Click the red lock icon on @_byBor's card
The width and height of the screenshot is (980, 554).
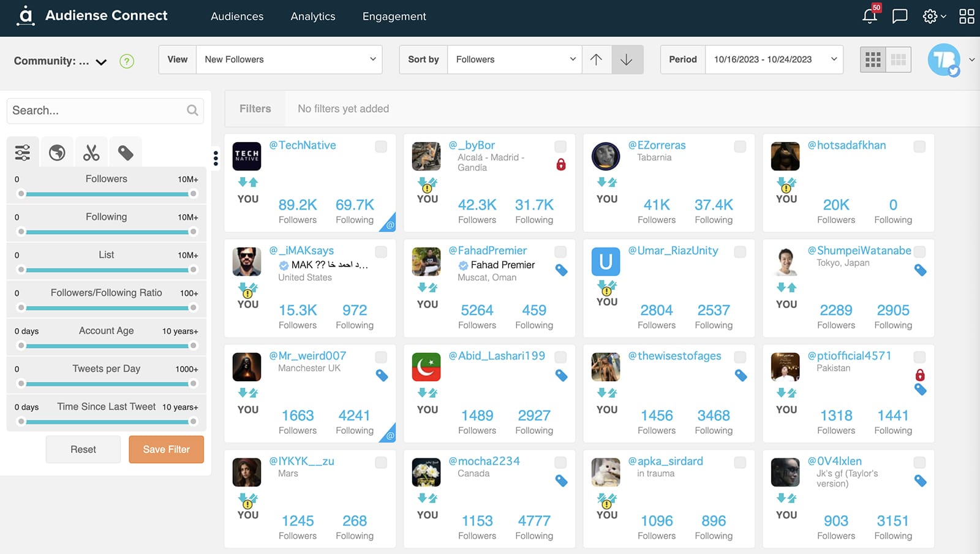click(x=561, y=165)
